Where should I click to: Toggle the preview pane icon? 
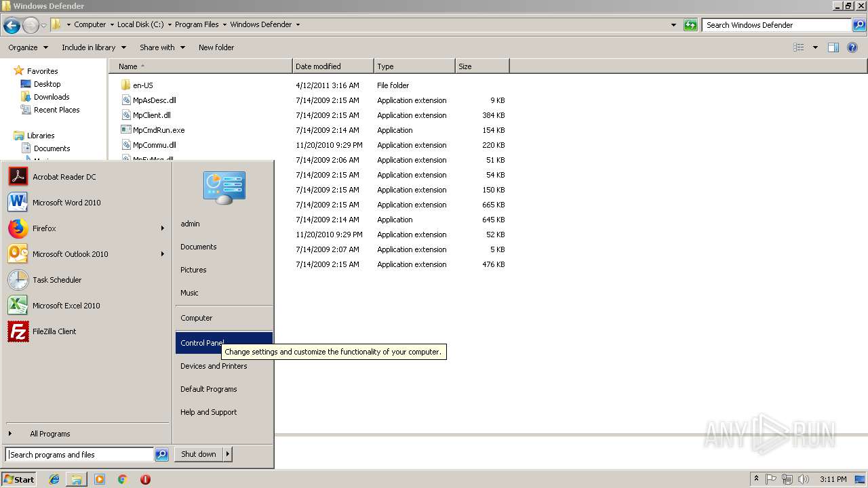[x=833, y=47]
